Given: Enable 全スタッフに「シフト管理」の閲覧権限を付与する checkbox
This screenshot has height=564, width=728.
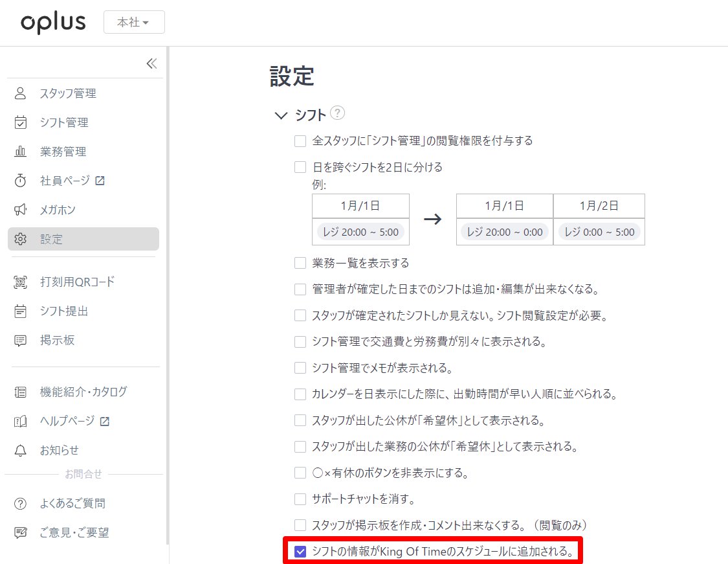Looking at the screenshot, I should point(300,141).
